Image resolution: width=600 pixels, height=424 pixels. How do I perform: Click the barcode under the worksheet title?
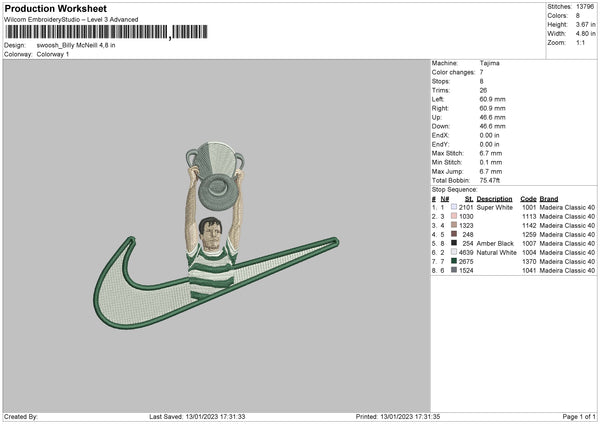coord(106,32)
